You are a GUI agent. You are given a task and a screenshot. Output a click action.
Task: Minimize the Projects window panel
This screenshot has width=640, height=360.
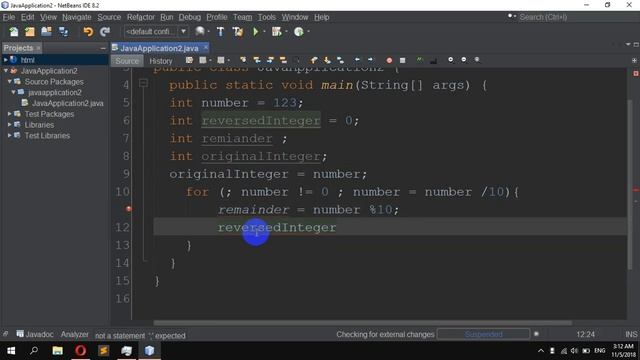tap(103, 48)
